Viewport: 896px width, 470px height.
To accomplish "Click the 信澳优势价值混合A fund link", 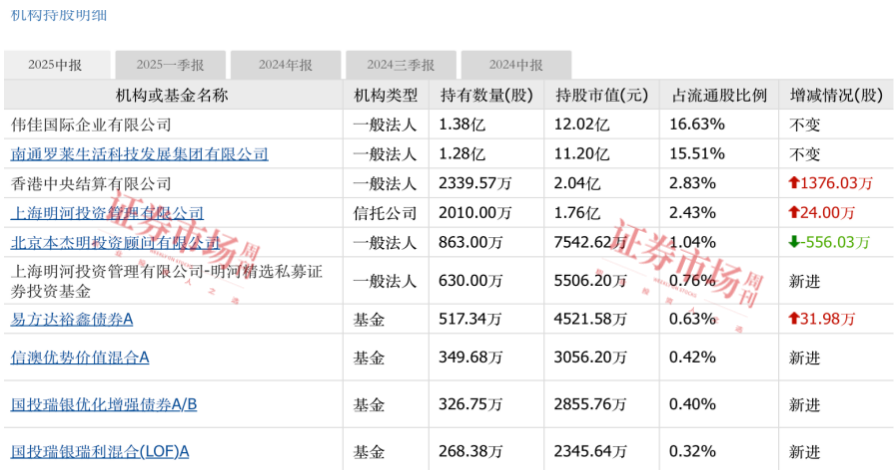I will [79, 357].
